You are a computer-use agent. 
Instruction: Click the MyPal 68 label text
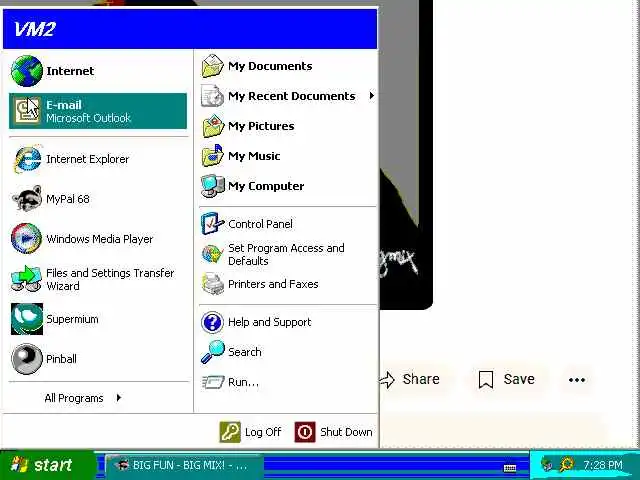pyautogui.click(x=68, y=199)
